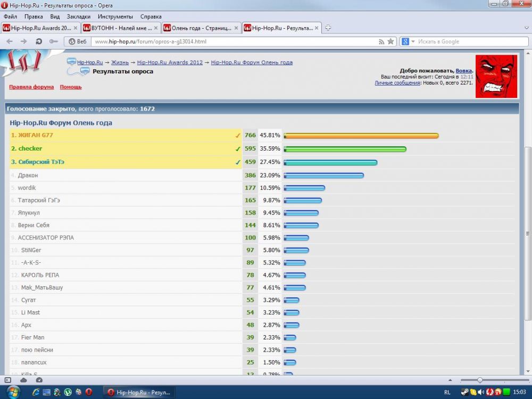The image size is (532, 399).
Task: Open the Вовка profile link
Action: coord(463,71)
